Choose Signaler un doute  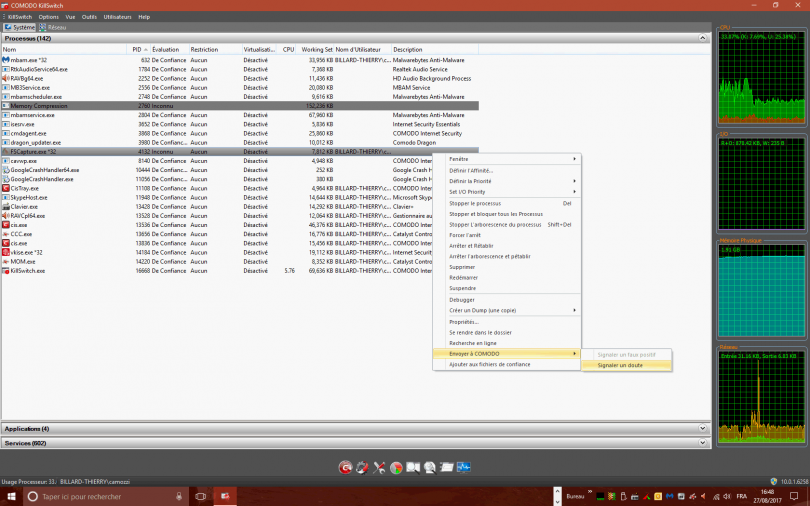[627, 365]
